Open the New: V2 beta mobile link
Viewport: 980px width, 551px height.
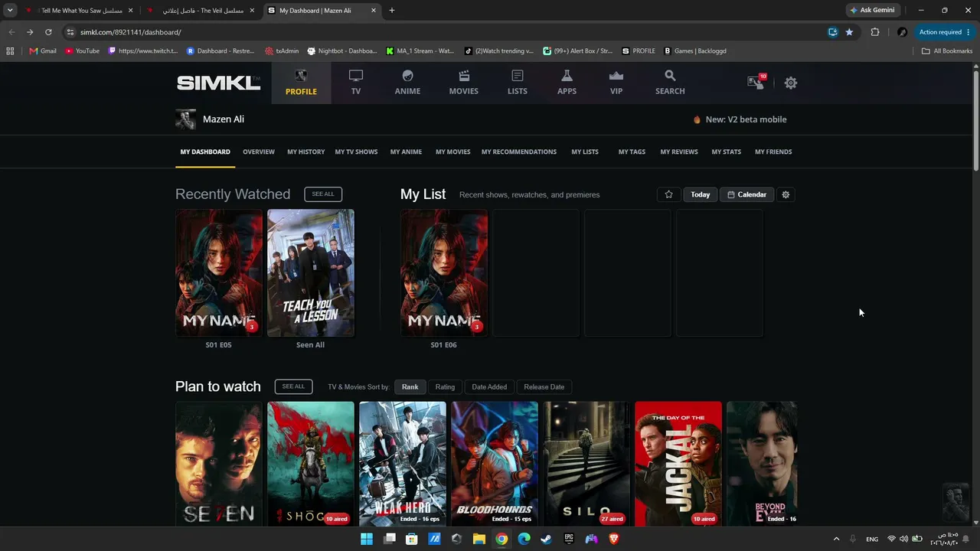click(740, 119)
